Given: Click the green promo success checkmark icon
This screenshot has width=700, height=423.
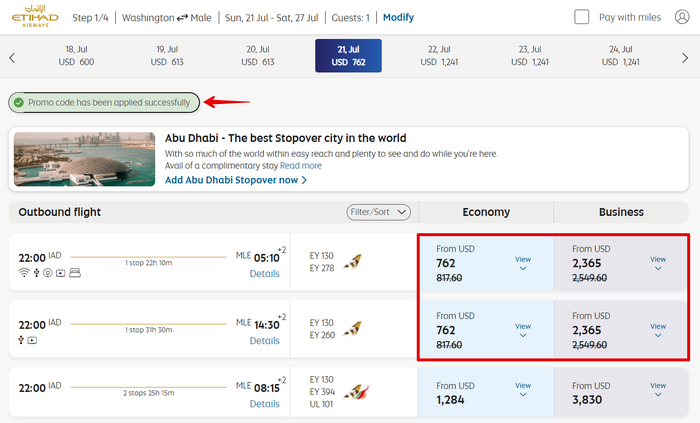Looking at the screenshot, I should [x=18, y=103].
